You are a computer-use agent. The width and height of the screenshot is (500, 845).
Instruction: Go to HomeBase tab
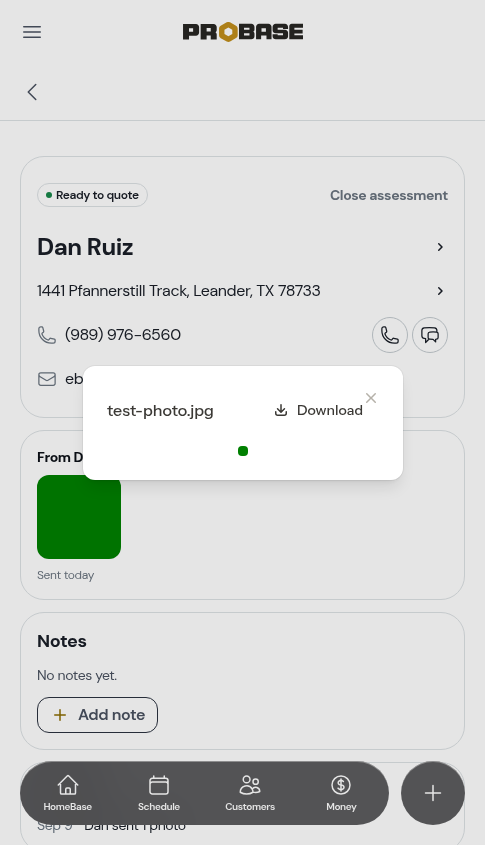pyautogui.click(x=68, y=793)
